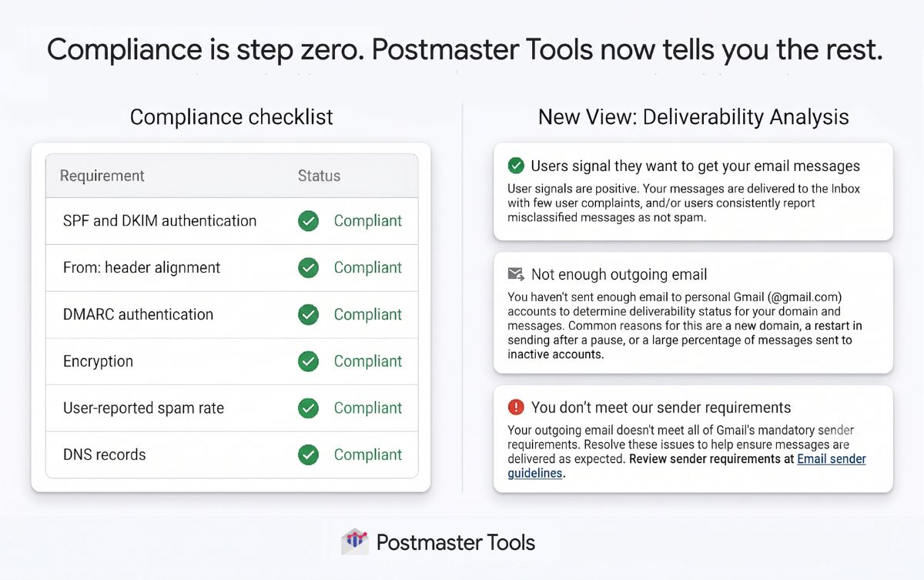Viewport: 924px width, 580px height.
Task: Click the Not enough outgoing email title
Action: pos(619,275)
